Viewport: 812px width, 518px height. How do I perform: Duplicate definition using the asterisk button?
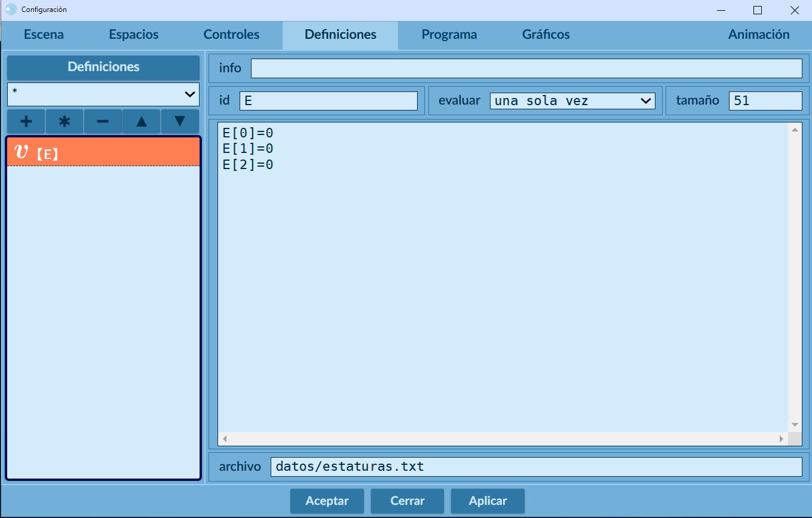tap(65, 121)
